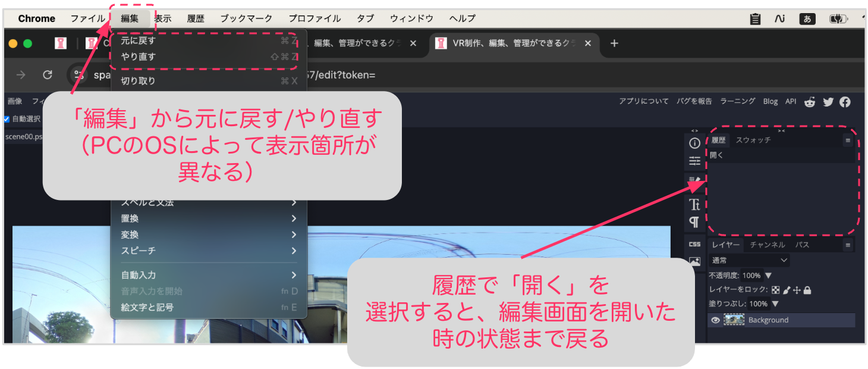Close the active VR制作 tab

pyautogui.click(x=588, y=43)
